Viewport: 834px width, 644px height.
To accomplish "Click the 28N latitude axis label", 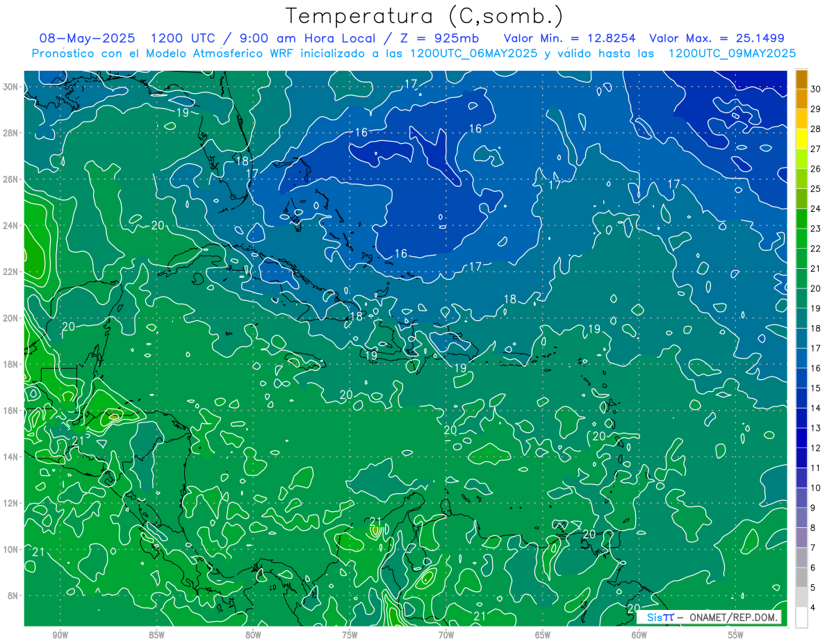I will coord(11,133).
